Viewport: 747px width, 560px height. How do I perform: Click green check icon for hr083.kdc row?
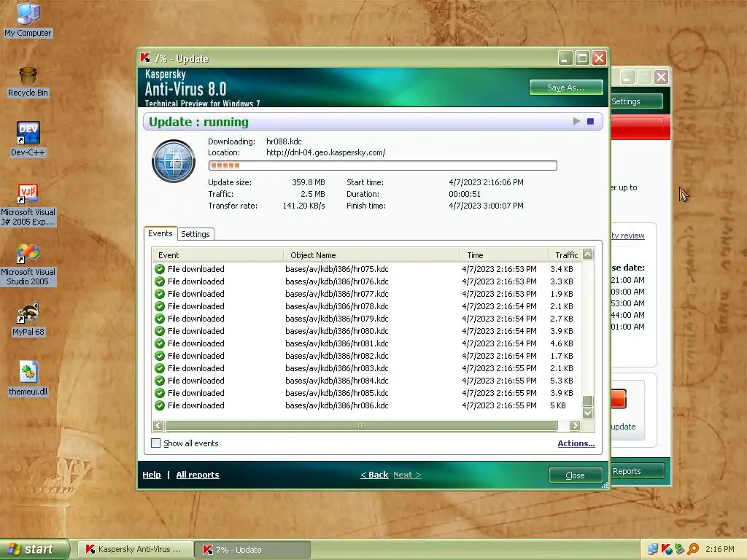[x=160, y=368]
